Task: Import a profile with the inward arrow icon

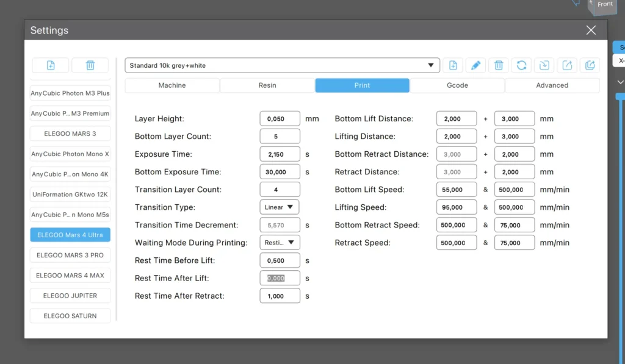Action: [544, 65]
